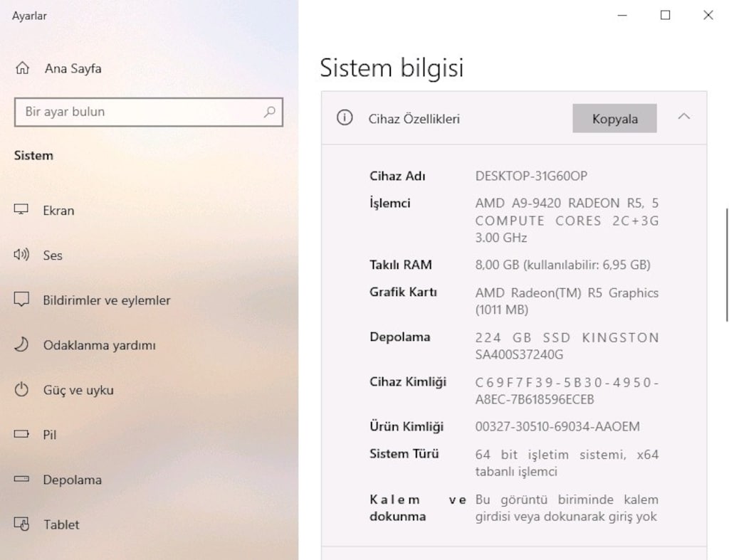The width and height of the screenshot is (729, 560).
Task: Go to Ses settings
Action: [x=53, y=255]
